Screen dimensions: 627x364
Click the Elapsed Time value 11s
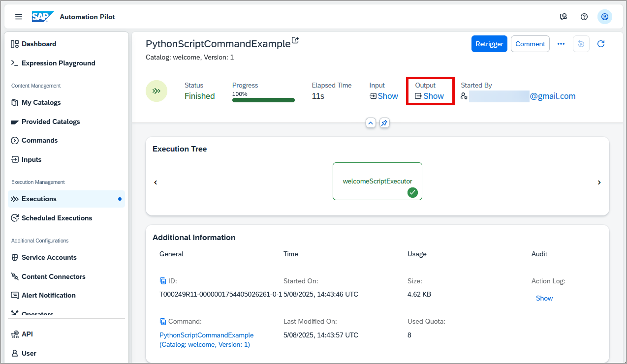(x=318, y=96)
